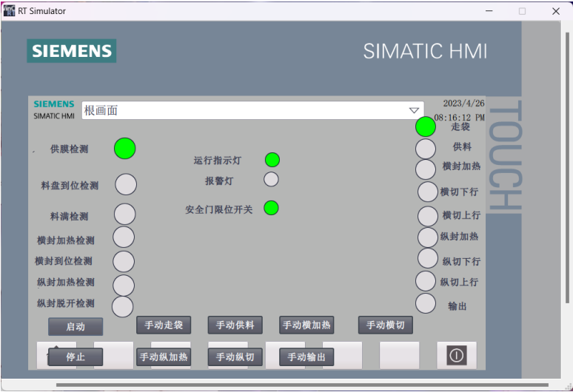Click the 纵封加热 output lamp
This screenshot has height=392, width=573.
click(428, 237)
